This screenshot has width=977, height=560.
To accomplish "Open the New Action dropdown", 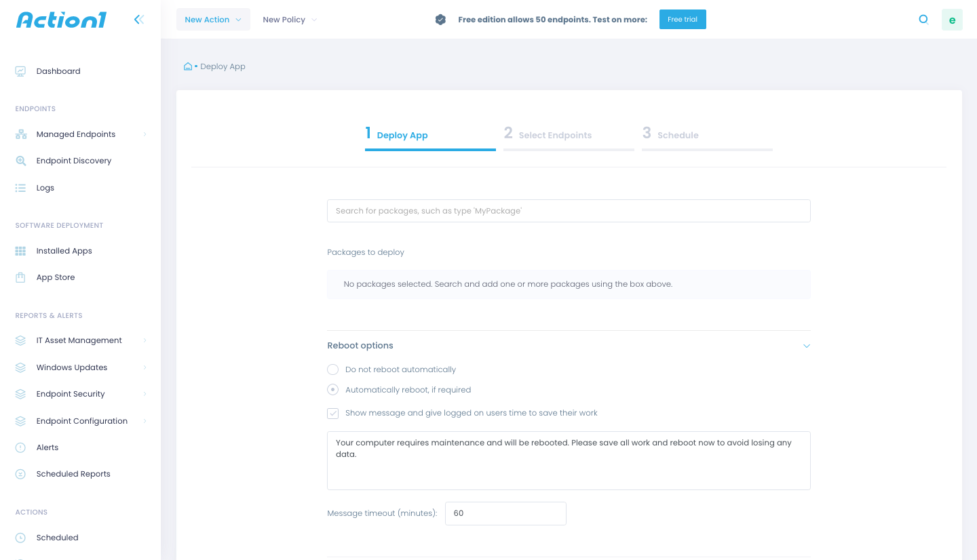I will tap(213, 19).
